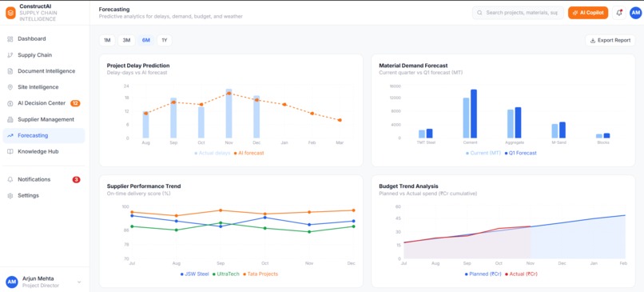Navigate to Site Intelligence

43,87
